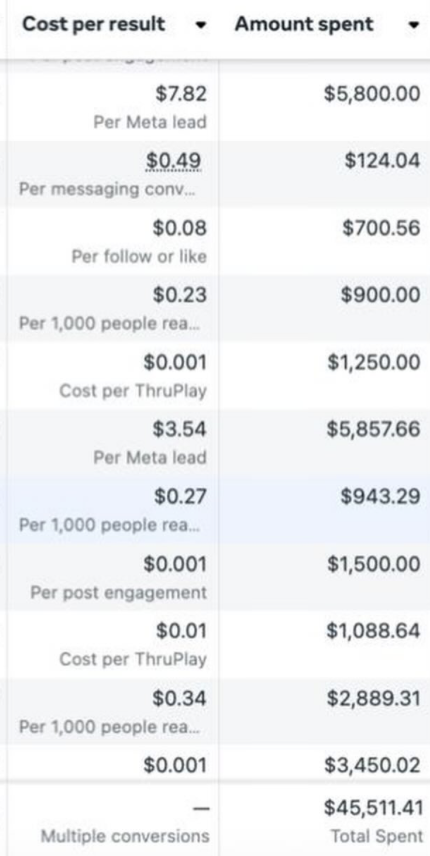Click the $1,088.64 amount spent value

[x=374, y=631]
